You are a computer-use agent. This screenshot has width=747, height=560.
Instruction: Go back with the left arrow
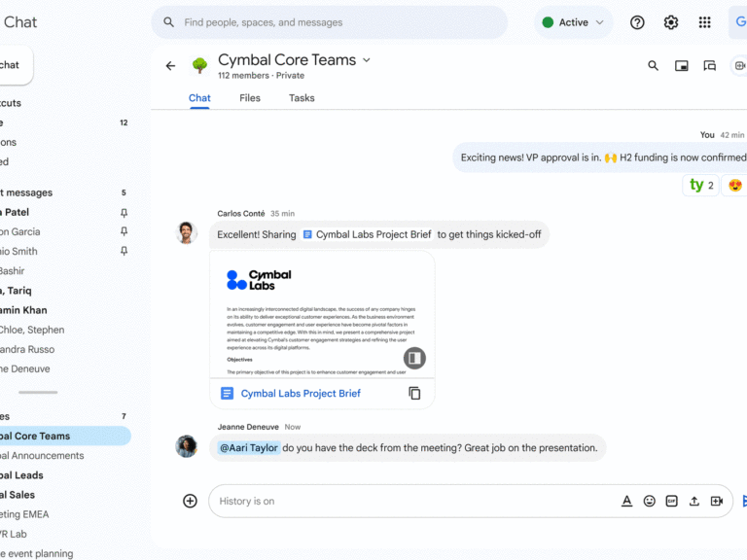pos(170,66)
